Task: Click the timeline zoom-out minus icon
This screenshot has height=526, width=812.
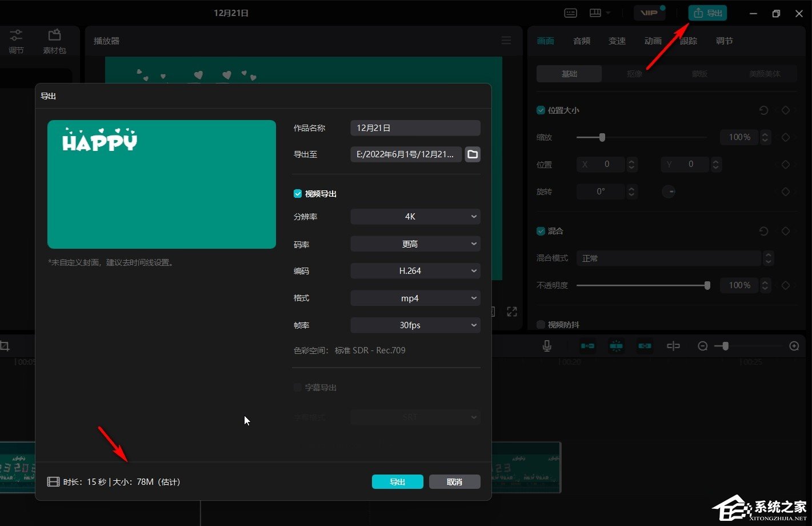Action: pos(703,346)
